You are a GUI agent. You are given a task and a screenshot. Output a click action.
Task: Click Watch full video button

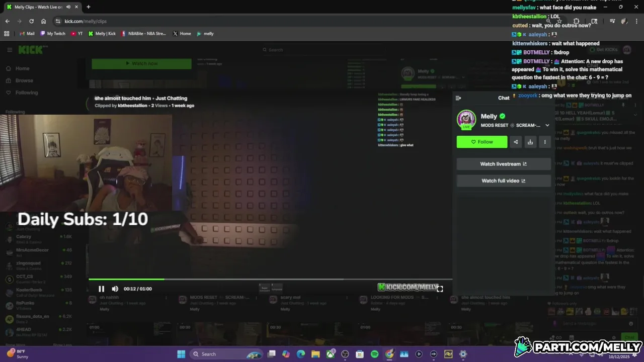504,180
